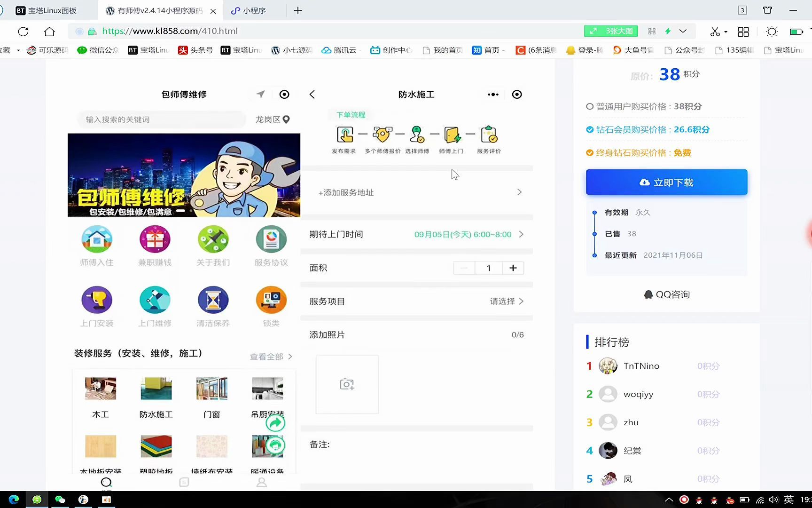Open the 清洁保养 hourglass icon

coord(213,300)
